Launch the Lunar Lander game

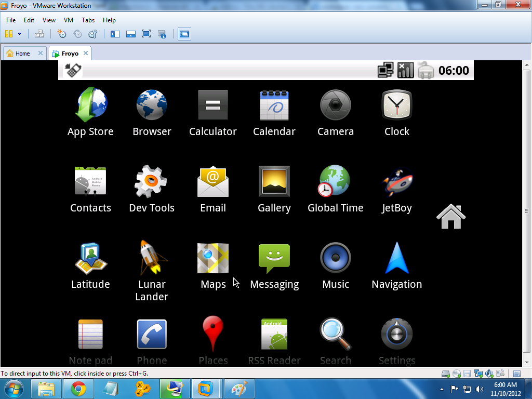(x=152, y=271)
